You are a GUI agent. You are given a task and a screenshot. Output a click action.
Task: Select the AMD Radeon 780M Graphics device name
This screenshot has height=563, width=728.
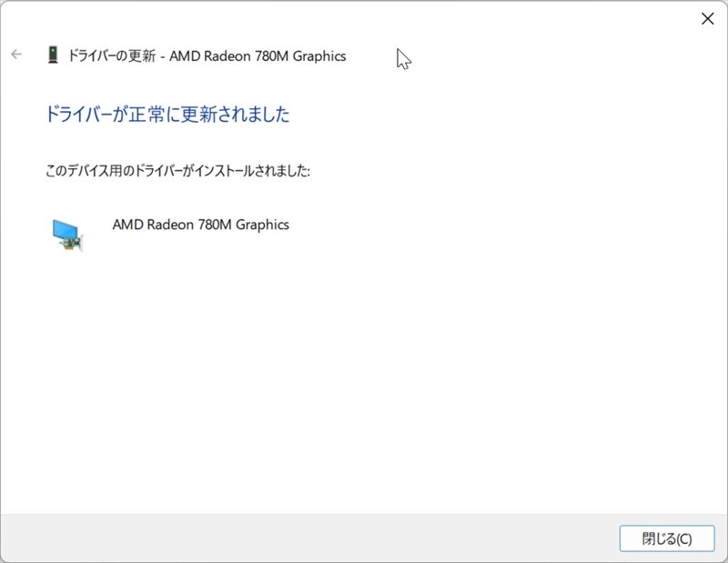[200, 225]
